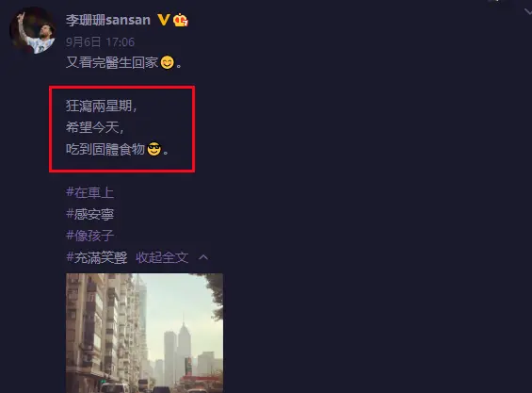532x393 pixels.
Task: Click the text 吃到固體食物
Action: (105, 150)
